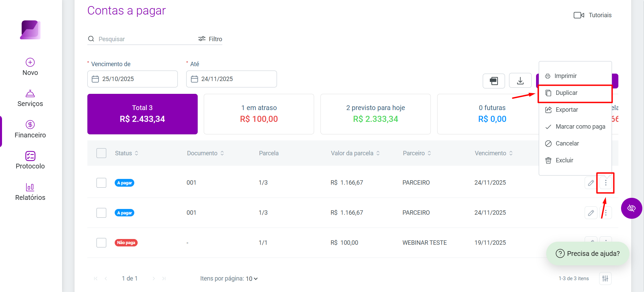Open the Protocolo sidebar section

click(x=30, y=161)
